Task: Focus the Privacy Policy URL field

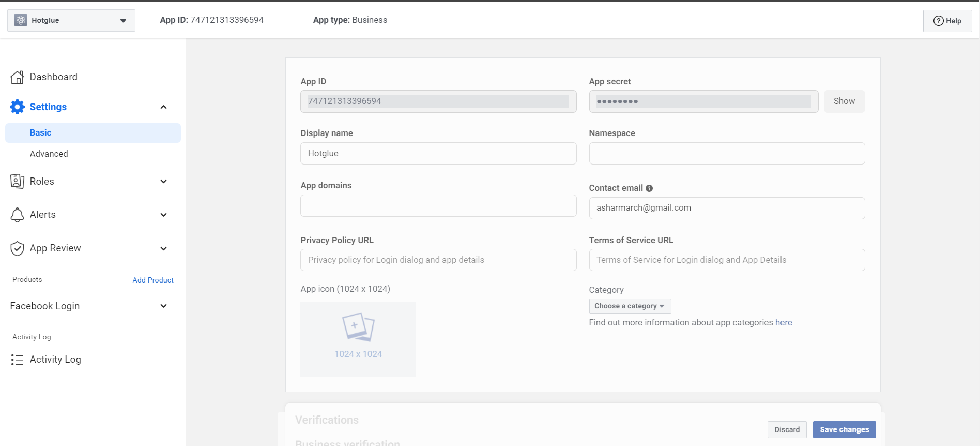Action: coord(438,260)
